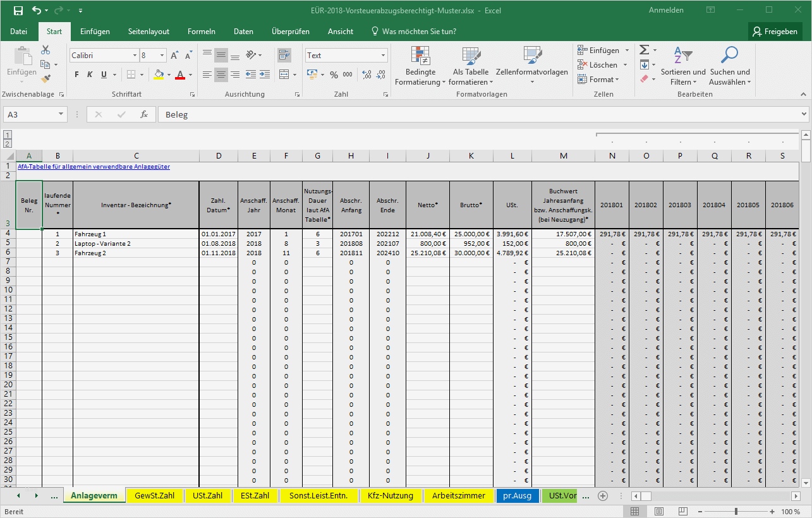Open Bedingte Formatierung

point(420,65)
